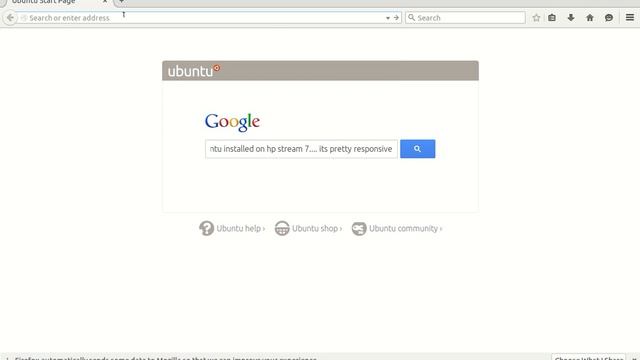Image resolution: width=640 pixels, height=360 pixels.
Task: Click the Ubuntu community icon
Action: pyautogui.click(x=359, y=228)
